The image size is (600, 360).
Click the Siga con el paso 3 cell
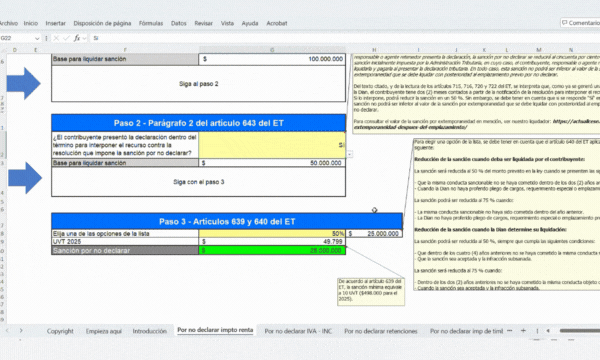pos(199,182)
